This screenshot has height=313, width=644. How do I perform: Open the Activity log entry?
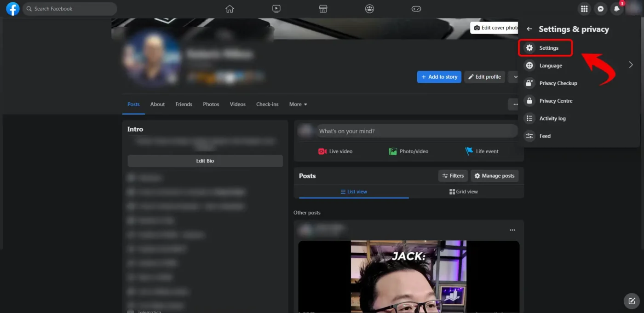pos(552,118)
